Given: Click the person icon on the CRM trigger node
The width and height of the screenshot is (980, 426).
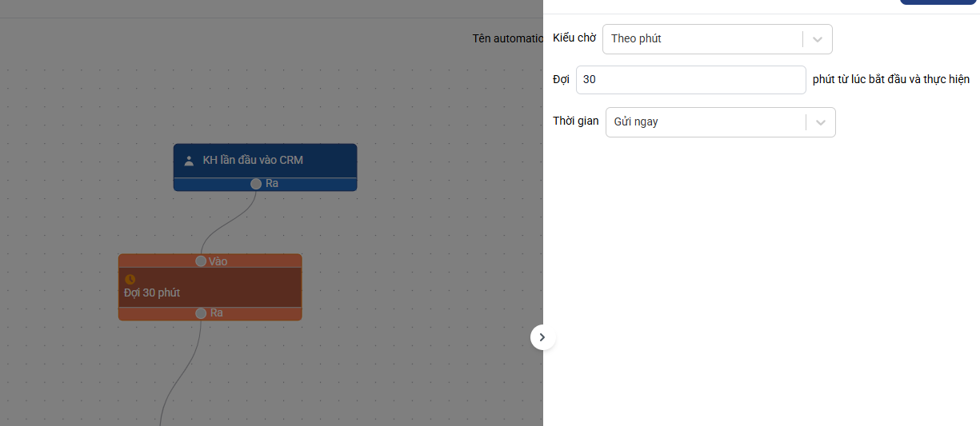Looking at the screenshot, I should coord(189,161).
